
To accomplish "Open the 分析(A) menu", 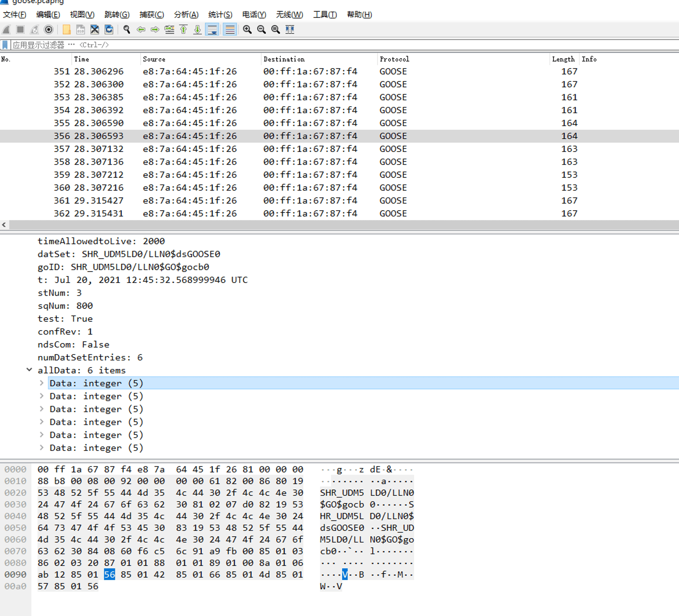I will click(186, 15).
